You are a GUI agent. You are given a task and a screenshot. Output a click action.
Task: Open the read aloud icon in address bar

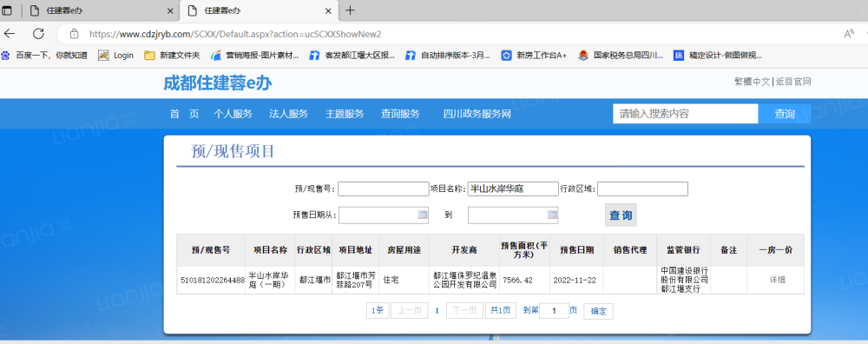(x=849, y=34)
